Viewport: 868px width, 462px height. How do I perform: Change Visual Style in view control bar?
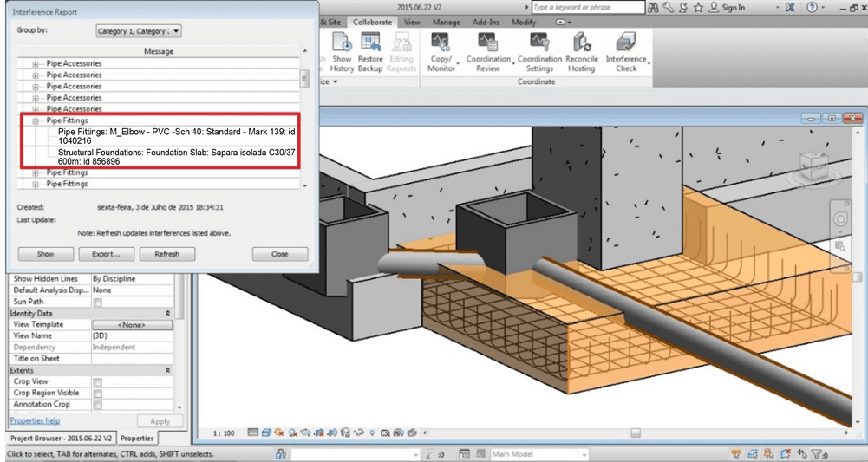point(266,433)
